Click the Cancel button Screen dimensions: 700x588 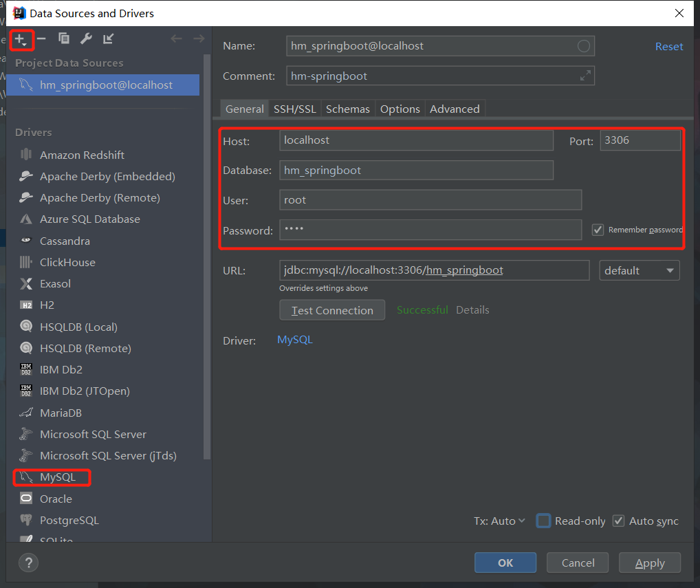[x=578, y=563]
